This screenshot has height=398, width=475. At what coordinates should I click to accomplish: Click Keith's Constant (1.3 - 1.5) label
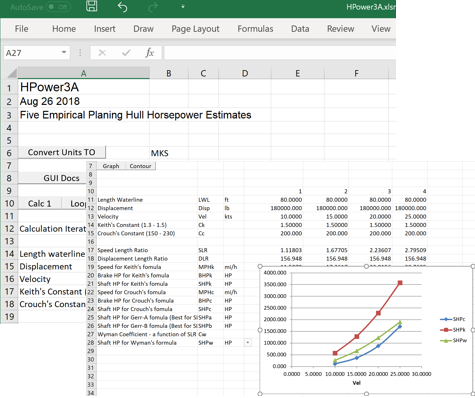[132, 225]
